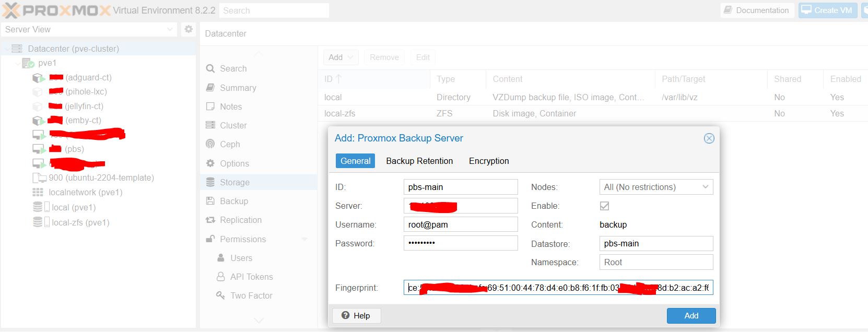Click the top Search box
Screen dimensions: 868x332
[x=274, y=10]
